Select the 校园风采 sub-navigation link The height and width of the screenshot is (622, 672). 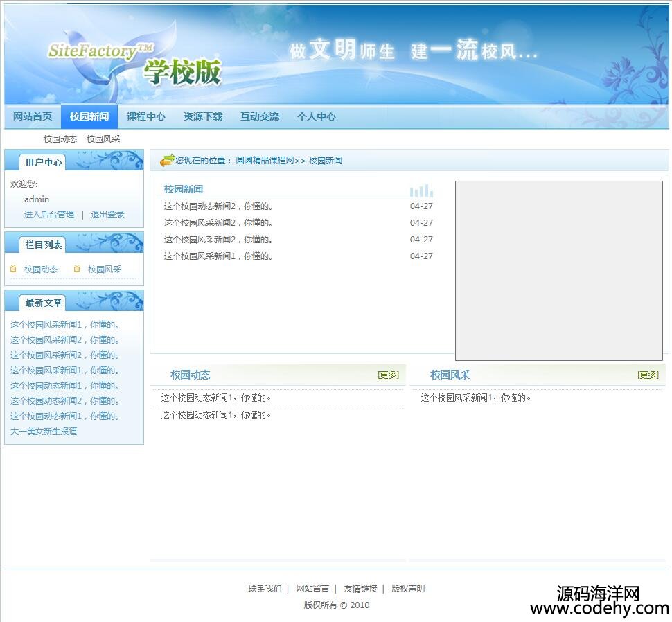click(x=103, y=139)
